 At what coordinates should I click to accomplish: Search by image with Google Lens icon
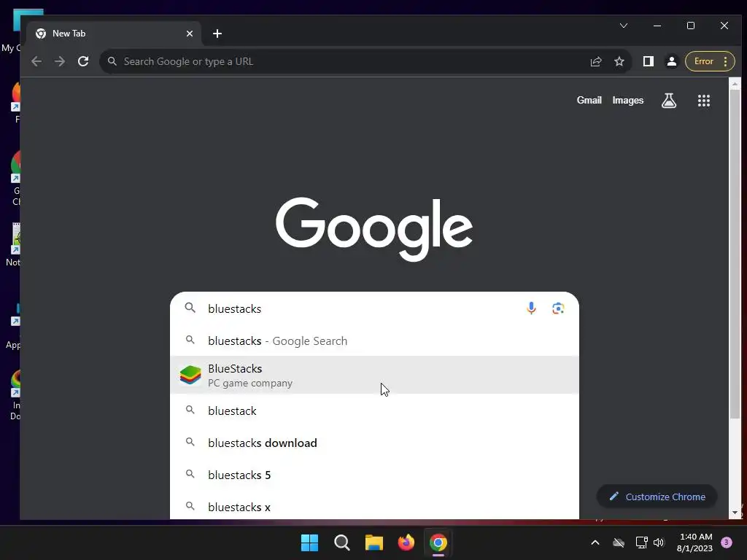click(x=558, y=308)
